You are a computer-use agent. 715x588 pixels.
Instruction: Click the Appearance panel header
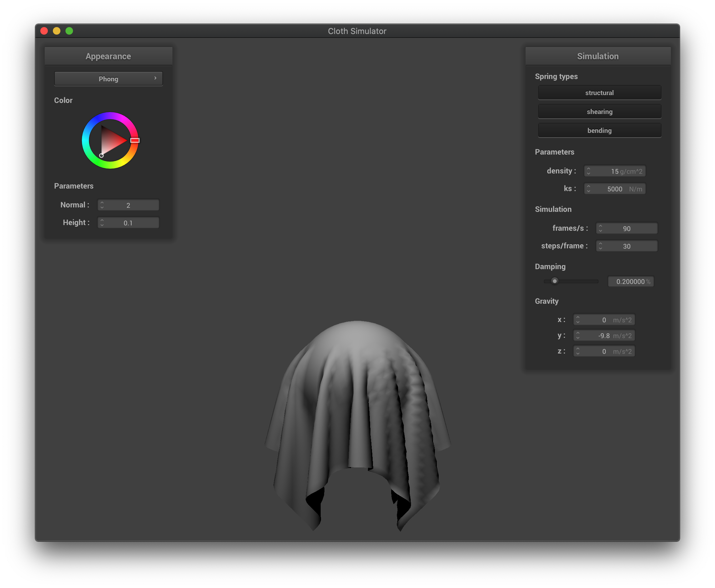(x=108, y=56)
